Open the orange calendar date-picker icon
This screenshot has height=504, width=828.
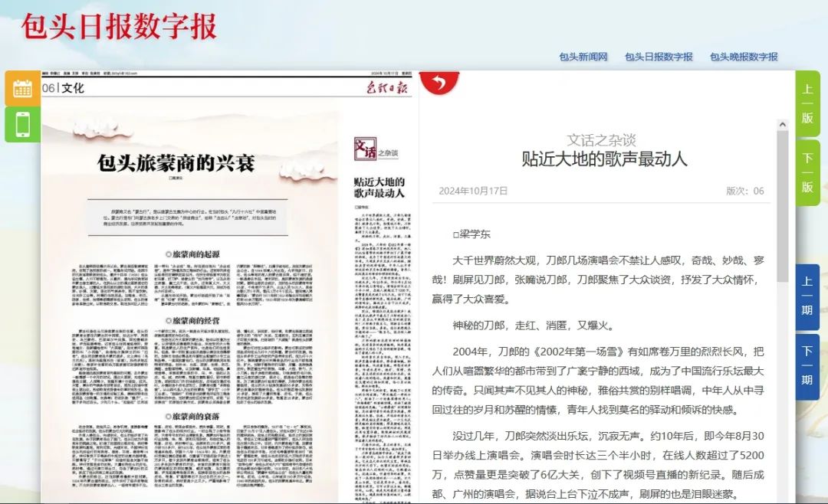[x=22, y=90]
